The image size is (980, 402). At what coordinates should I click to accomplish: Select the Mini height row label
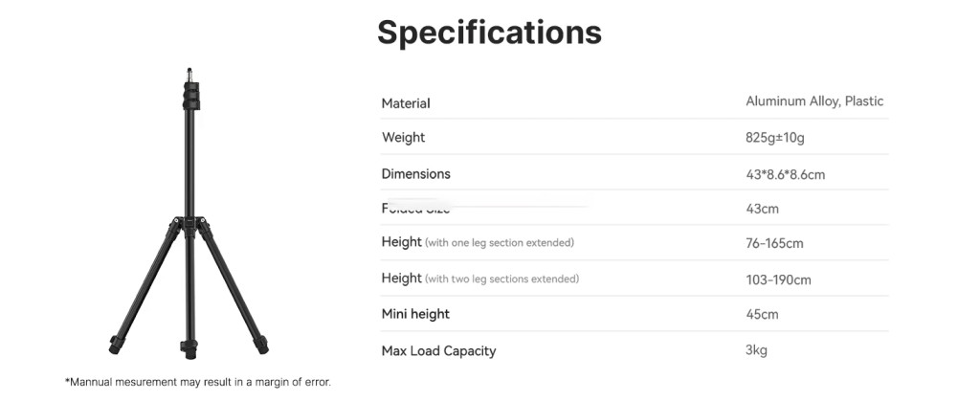coord(415,314)
